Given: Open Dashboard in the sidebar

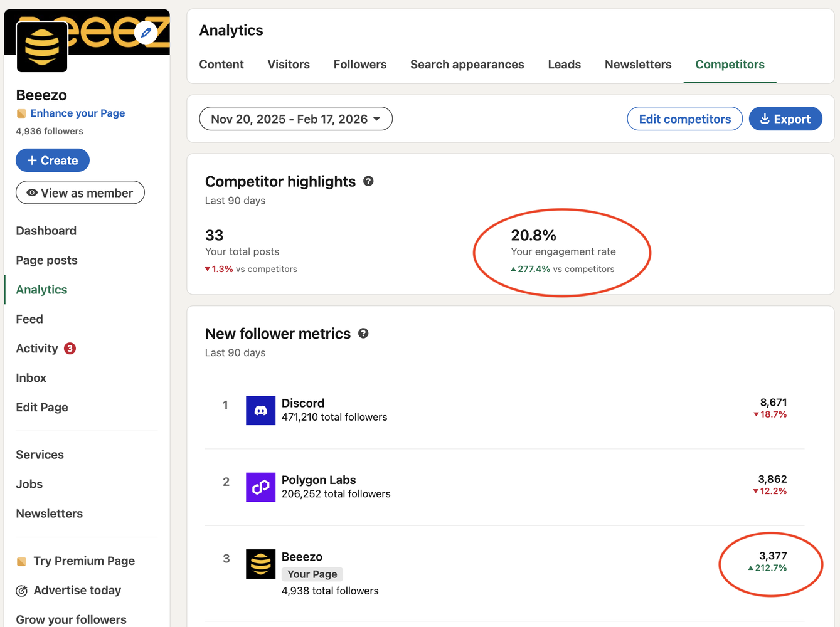Looking at the screenshot, I should 46,231.
